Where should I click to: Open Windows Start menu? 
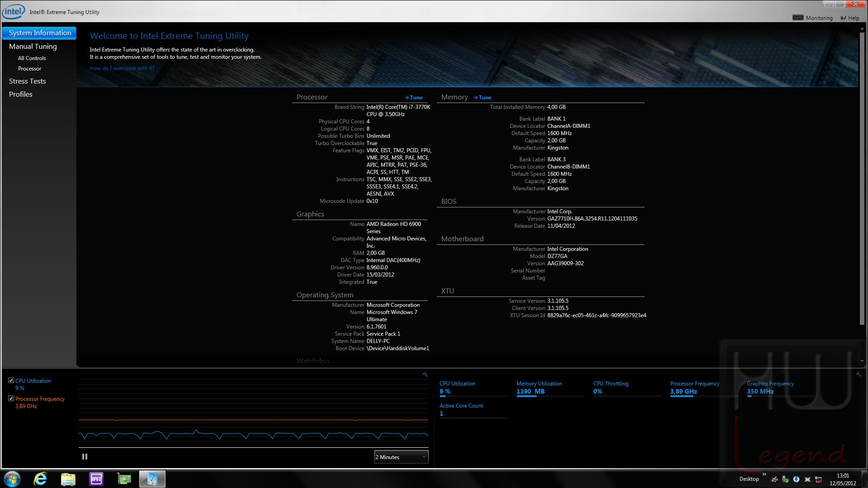(12, 479)
